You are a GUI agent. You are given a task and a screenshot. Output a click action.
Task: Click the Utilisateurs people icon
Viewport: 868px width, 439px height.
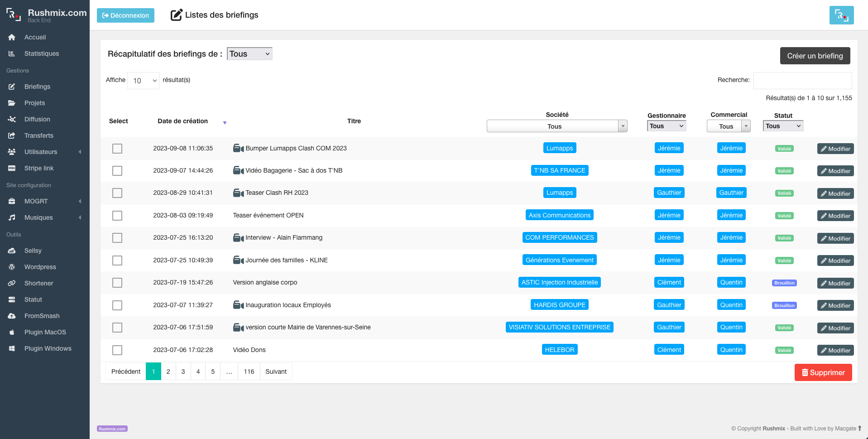click(x=12, y=152)
